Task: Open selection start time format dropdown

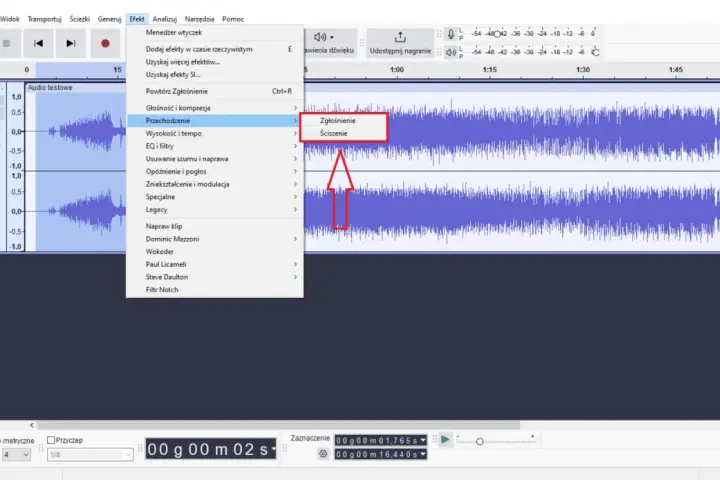Action: pyautogui.click(x=423, y=440)
